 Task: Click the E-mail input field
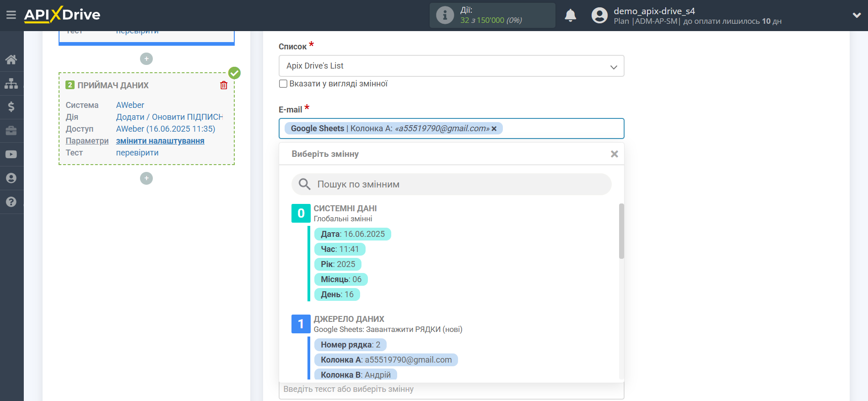451,128
